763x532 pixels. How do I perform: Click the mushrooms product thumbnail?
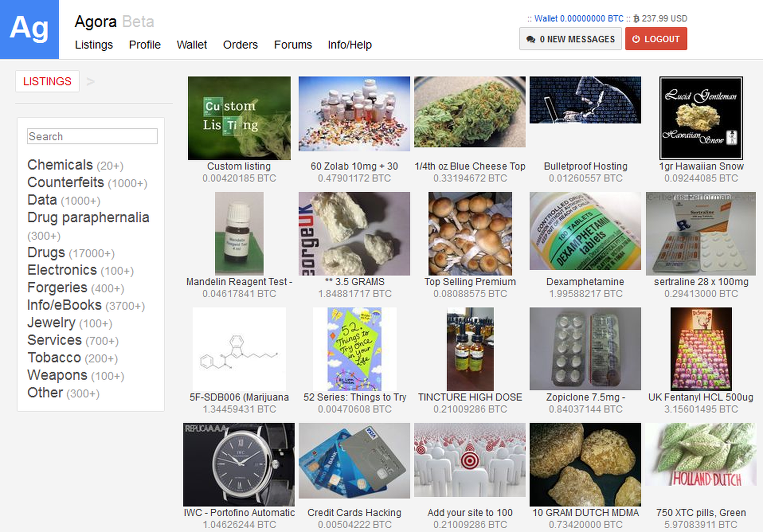(470, 233)
